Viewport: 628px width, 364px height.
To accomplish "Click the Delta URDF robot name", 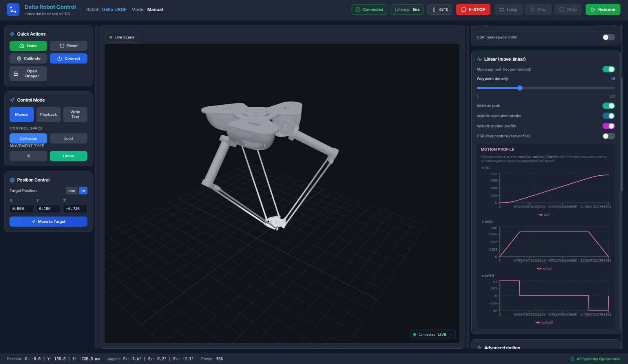I will pyautogui.click(x=114, y=9).
